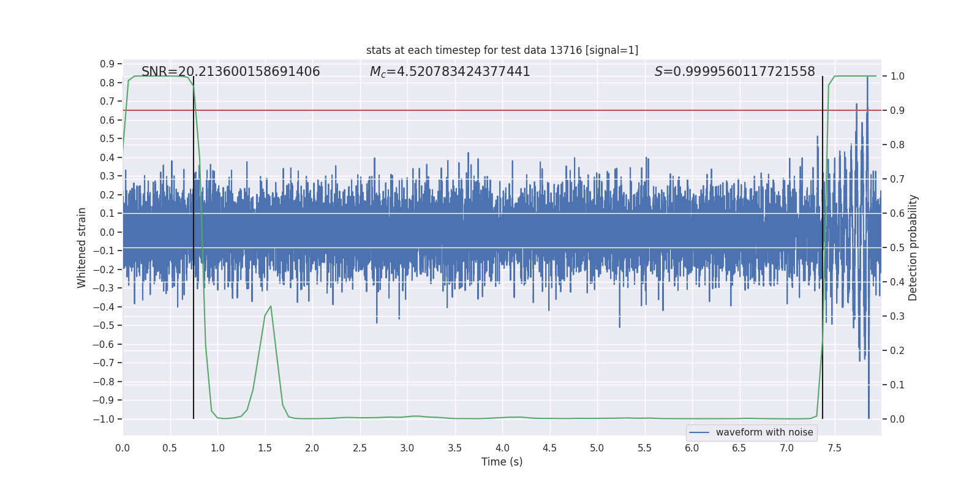This screenshot has height=490, width=980.
Task: Select the SNR value annotation text
Action: point(230,72)
